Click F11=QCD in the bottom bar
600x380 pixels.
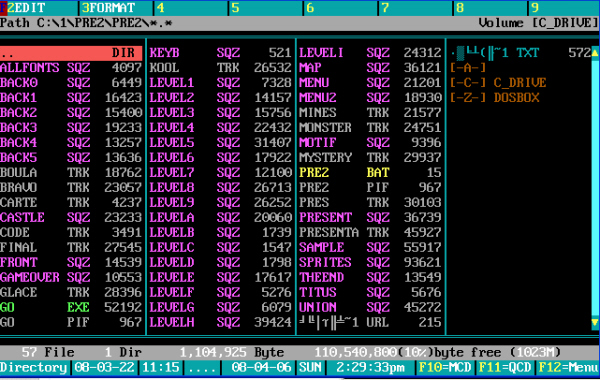(505, 368)
